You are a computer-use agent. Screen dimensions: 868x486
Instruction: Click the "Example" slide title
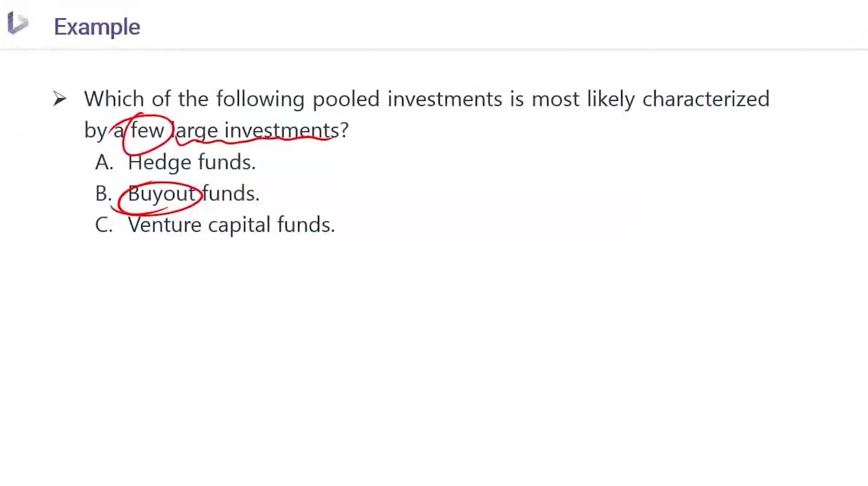97,27
